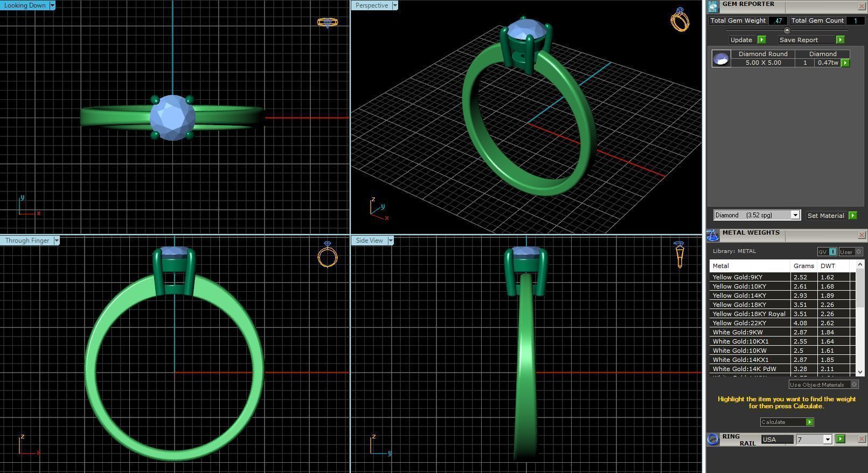Viewport: 868px width, 473px height.
Task: Close the Metal Weights panel
Action: (861, 235)
